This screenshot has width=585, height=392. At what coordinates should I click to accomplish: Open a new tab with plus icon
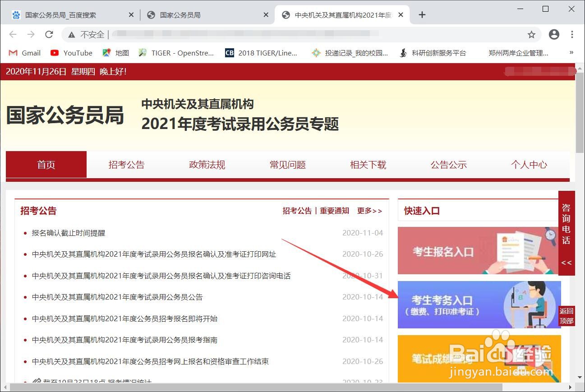point(422,15)
